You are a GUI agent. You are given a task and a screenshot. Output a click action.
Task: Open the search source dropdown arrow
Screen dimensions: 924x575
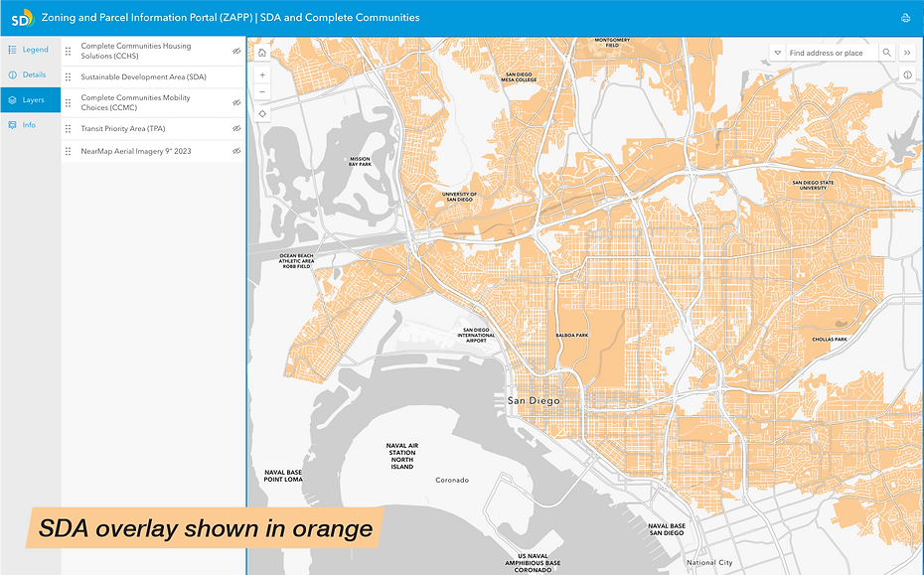click(x=776, y=52)
